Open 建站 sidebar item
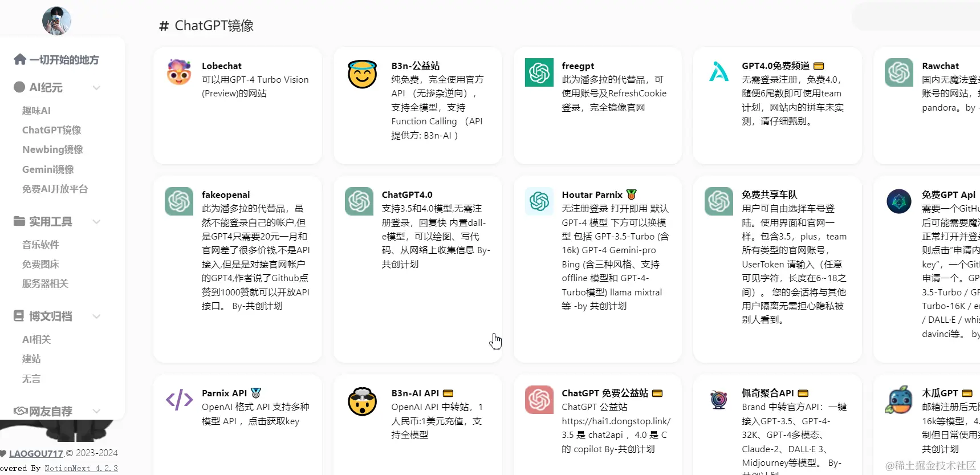This screenshot has height=475, width=980. (31, 359)
